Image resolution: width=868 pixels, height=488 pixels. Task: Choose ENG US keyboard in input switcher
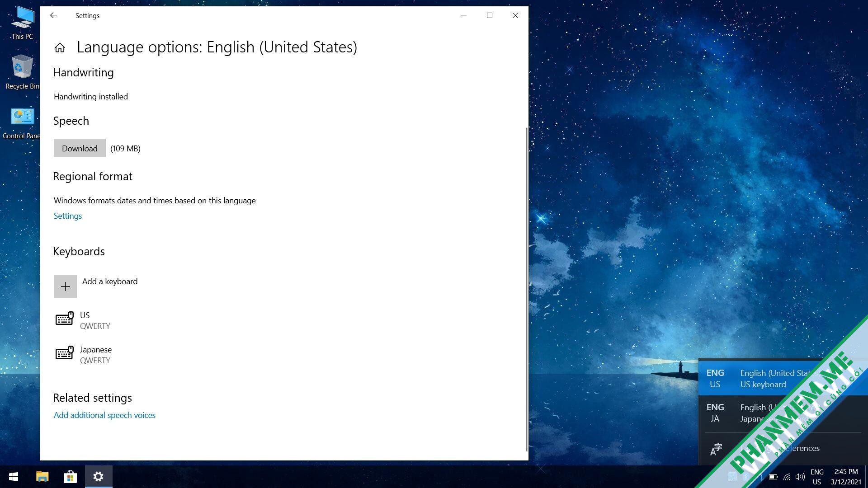pyautogui.click(x=783, y=378)
